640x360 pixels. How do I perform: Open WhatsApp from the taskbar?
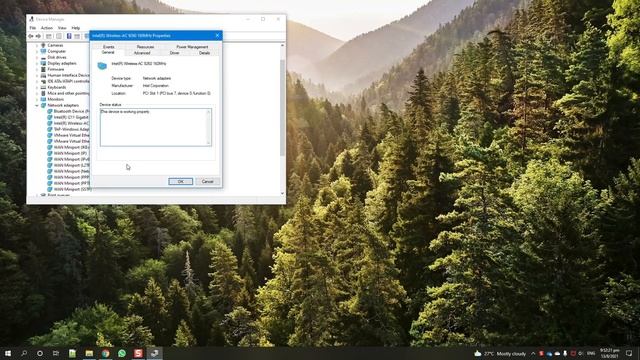click(x=122, y=353)
